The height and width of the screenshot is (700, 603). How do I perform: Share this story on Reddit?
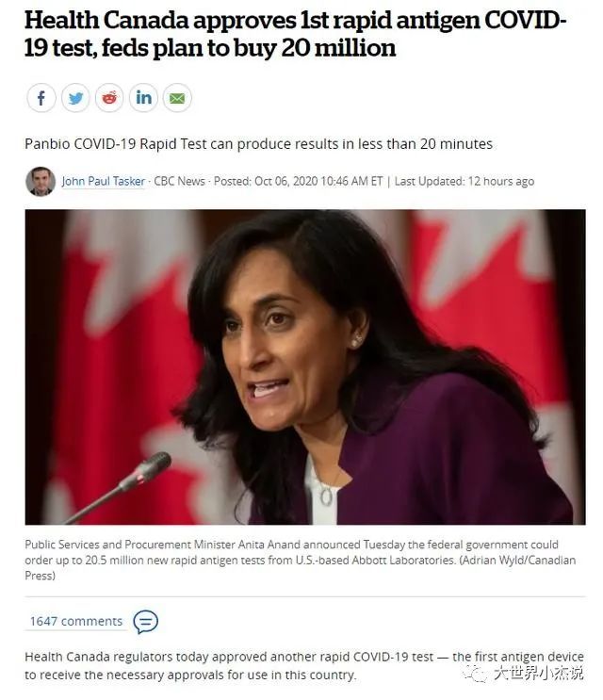109,98
